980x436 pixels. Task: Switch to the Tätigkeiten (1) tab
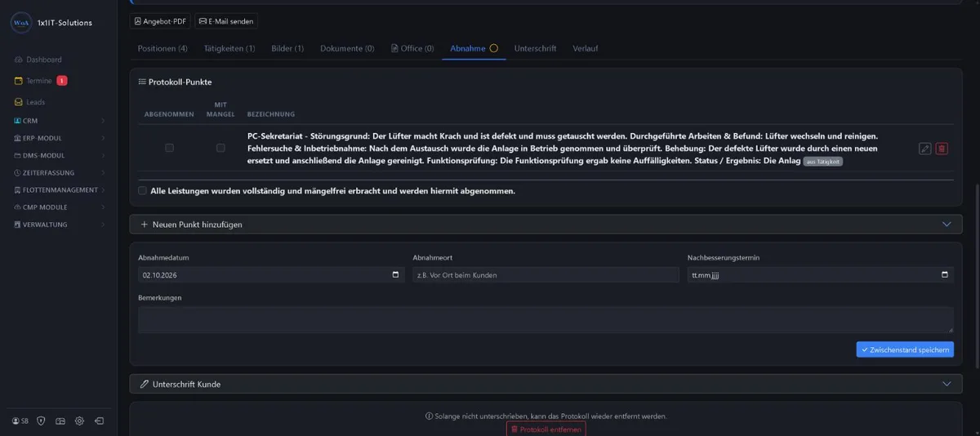pos(229,48)
